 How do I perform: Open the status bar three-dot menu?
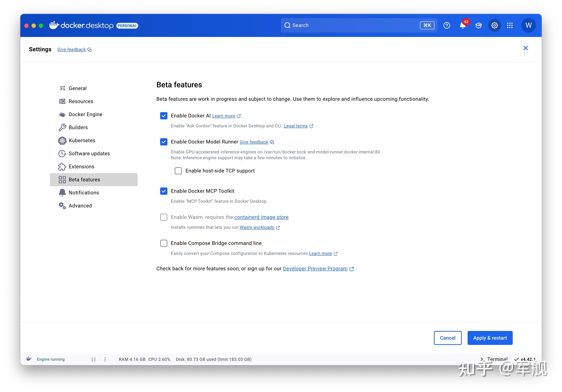[x=105, y=359]
